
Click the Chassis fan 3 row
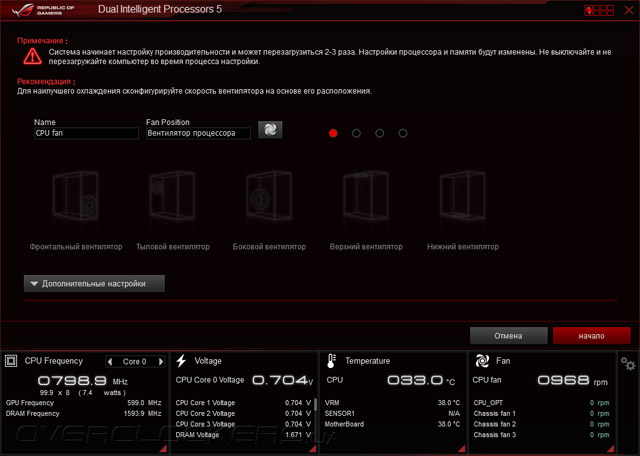coord(541,435)
